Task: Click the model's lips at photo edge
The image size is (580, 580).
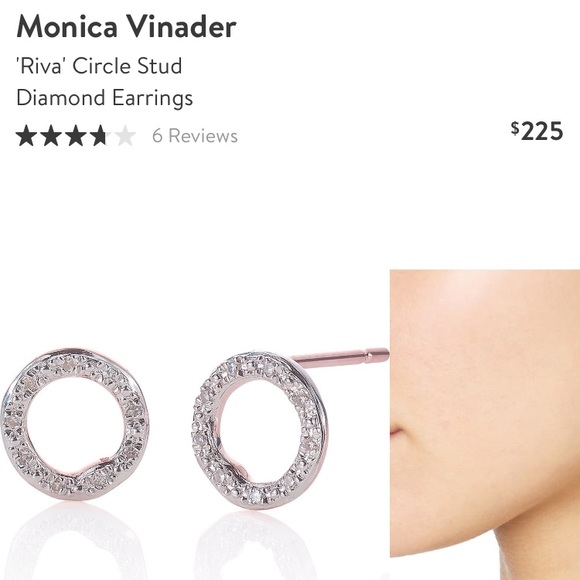Action: (x=396, y=431)
